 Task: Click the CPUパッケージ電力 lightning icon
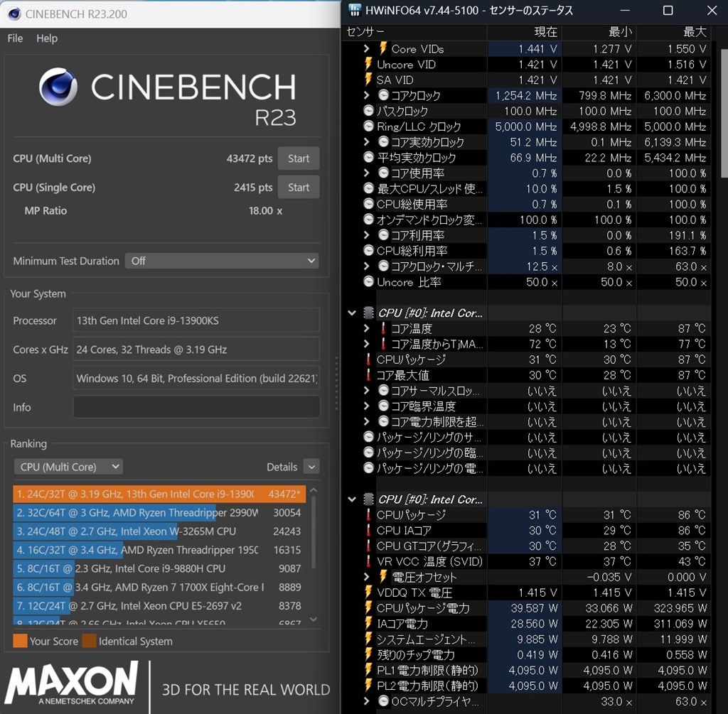[x=369, y=607]
